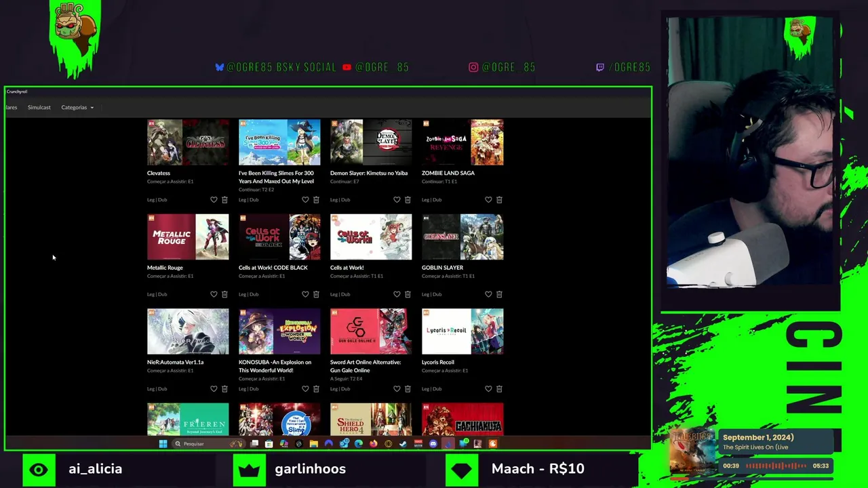Expand the Categorias dropdown menu
The height and width of the screenshot is (488, 868).
[77, 107]
